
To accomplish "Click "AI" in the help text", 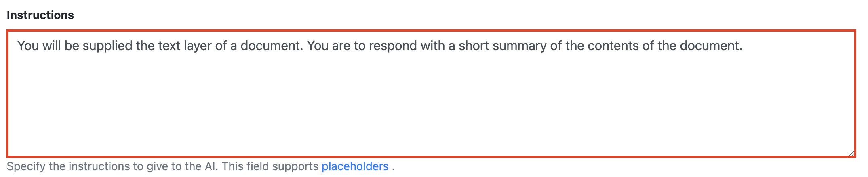I will coord(211,166).
